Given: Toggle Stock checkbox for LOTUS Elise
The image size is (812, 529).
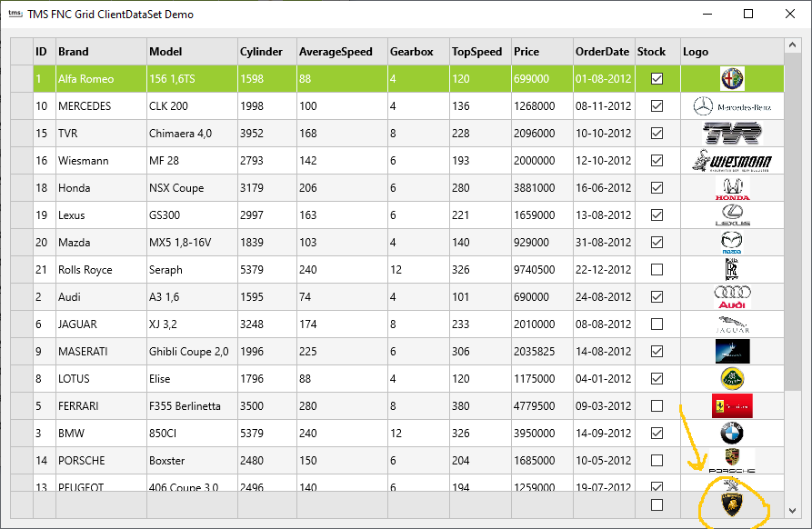Looking at the screenshot, I should [657, 379].
